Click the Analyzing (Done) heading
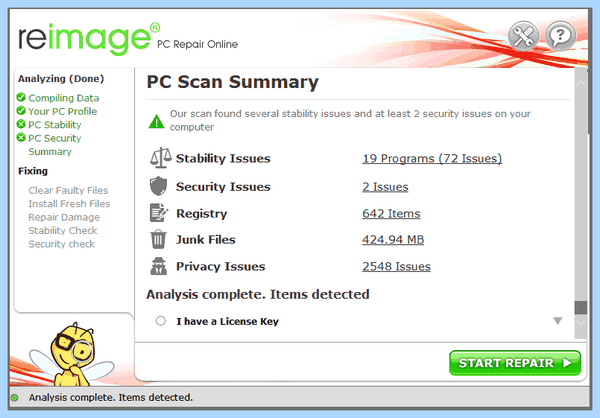This screenshot has width=600, height=418. (61, 79)
